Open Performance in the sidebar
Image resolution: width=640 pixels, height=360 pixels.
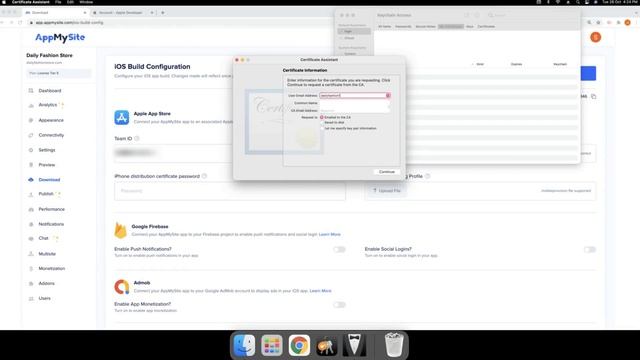(x=51, y=209)
